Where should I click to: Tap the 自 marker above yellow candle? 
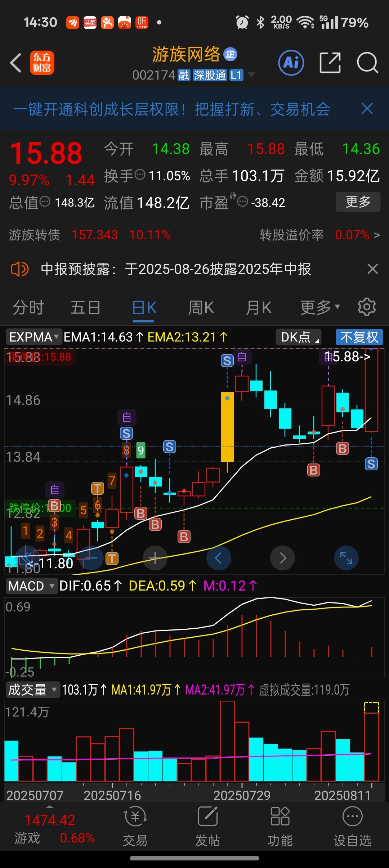242,357
